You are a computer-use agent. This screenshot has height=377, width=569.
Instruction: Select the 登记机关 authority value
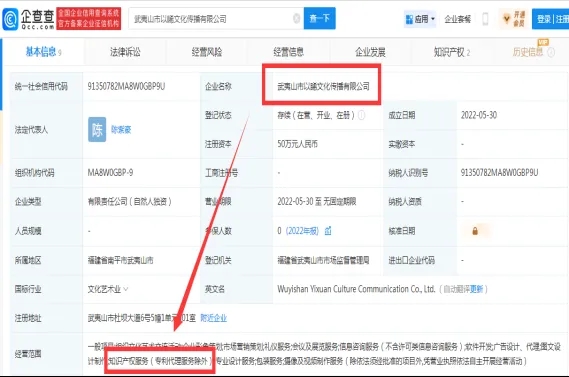click(323, 260)
